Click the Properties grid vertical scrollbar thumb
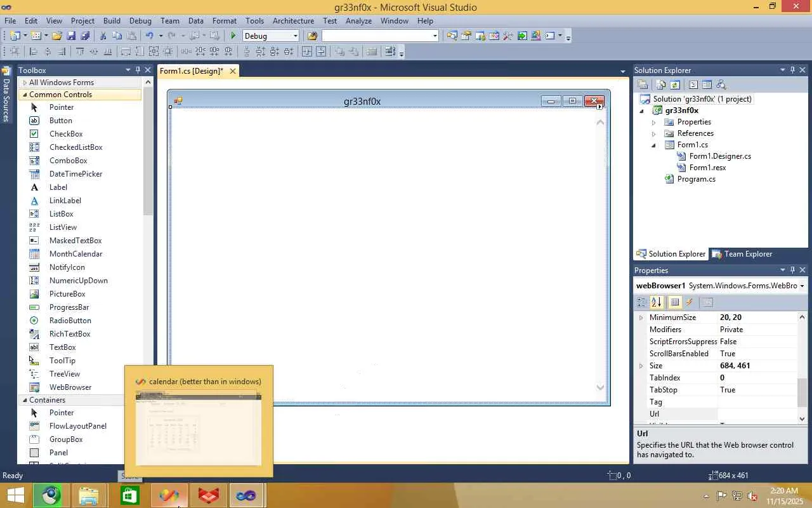Viewport: 812px width, 508px height. (x=802, y=392)
